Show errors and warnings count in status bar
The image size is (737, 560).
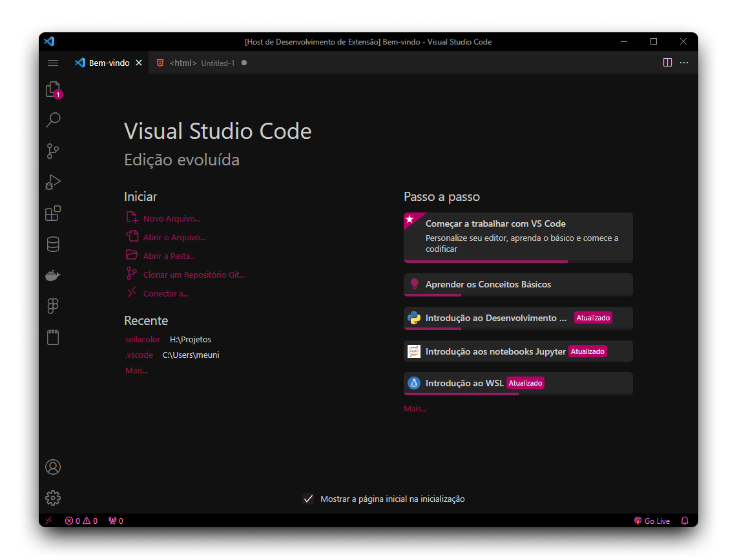coord(81,521)
